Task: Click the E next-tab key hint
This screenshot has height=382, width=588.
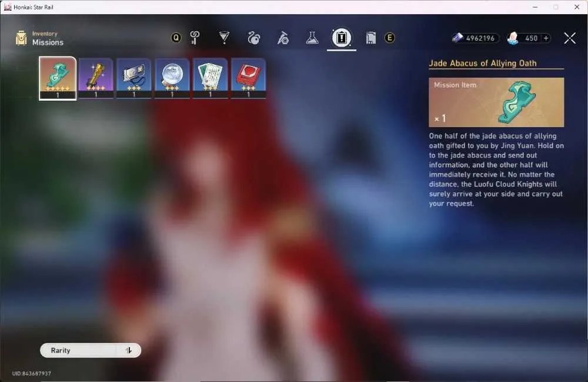Action: tap(390, 38)
